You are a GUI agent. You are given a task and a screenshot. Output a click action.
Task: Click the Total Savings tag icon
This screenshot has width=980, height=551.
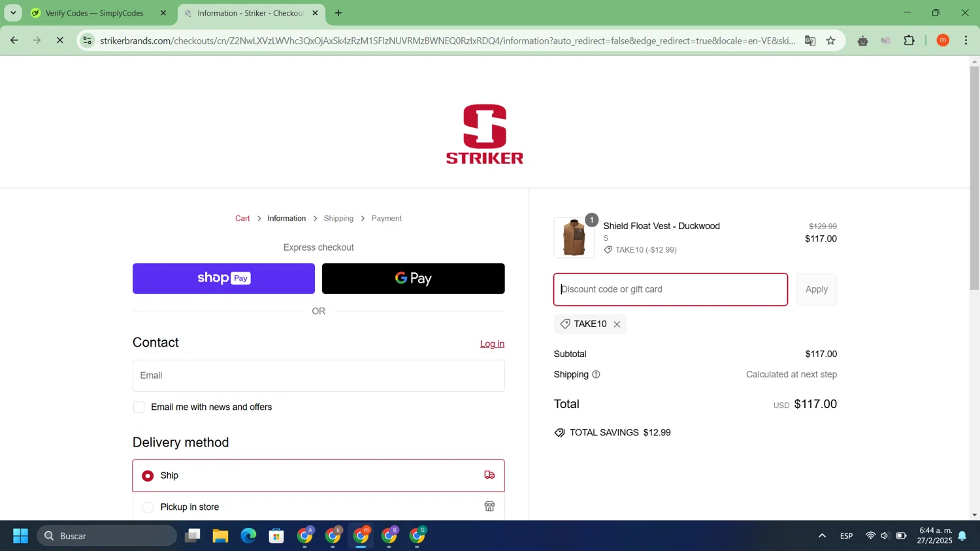pos(559,433)
